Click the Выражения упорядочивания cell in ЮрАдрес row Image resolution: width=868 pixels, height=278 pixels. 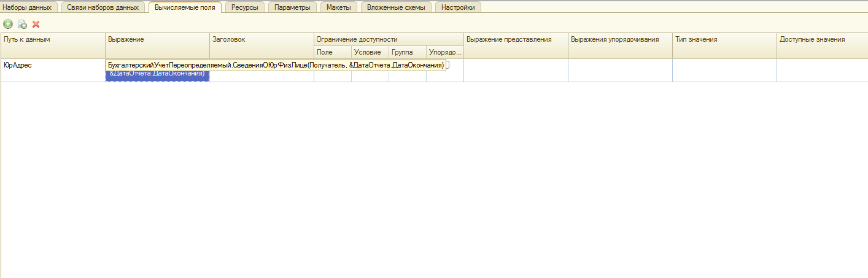click(x=621, y=70)
